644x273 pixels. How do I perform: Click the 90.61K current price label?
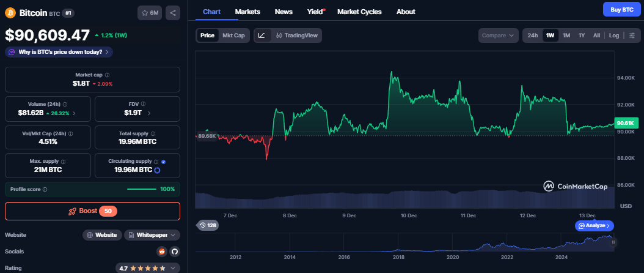[x=626, y=123]
